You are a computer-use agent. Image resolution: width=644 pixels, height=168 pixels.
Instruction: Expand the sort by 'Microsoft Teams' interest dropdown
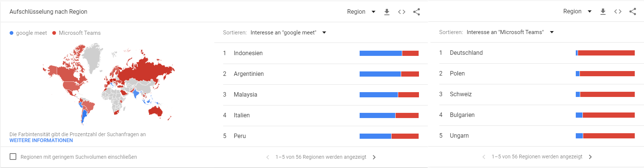(x=510, y=32)
